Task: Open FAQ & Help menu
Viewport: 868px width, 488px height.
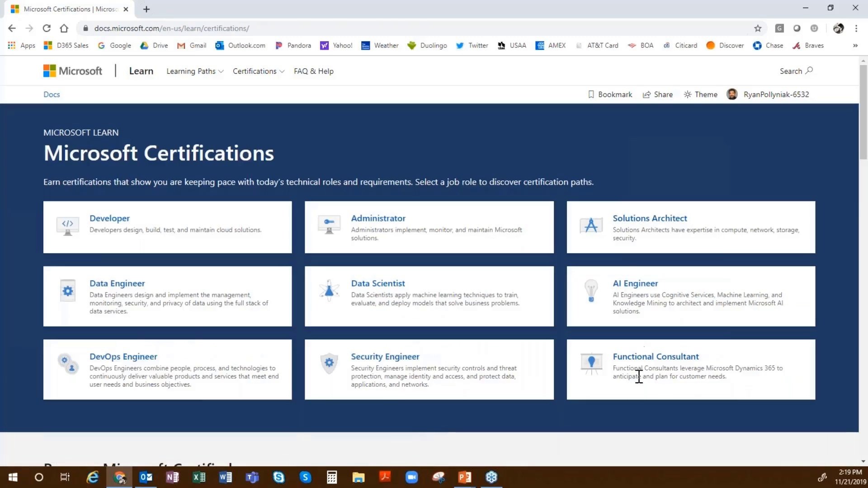Action: 313,71
